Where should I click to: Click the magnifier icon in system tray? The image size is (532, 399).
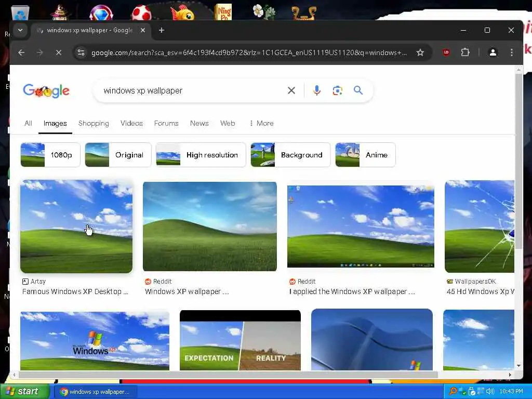tap(453, 391)
